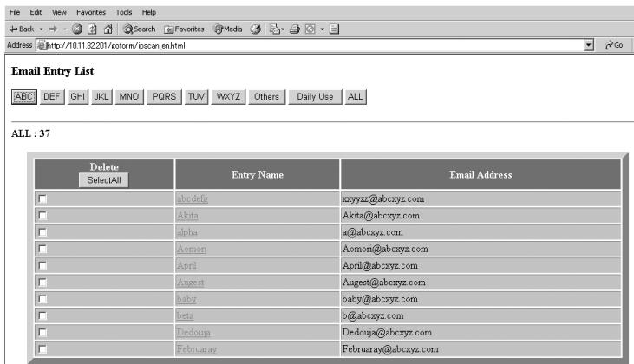Open the Dedouja entry link

point(193,332)
